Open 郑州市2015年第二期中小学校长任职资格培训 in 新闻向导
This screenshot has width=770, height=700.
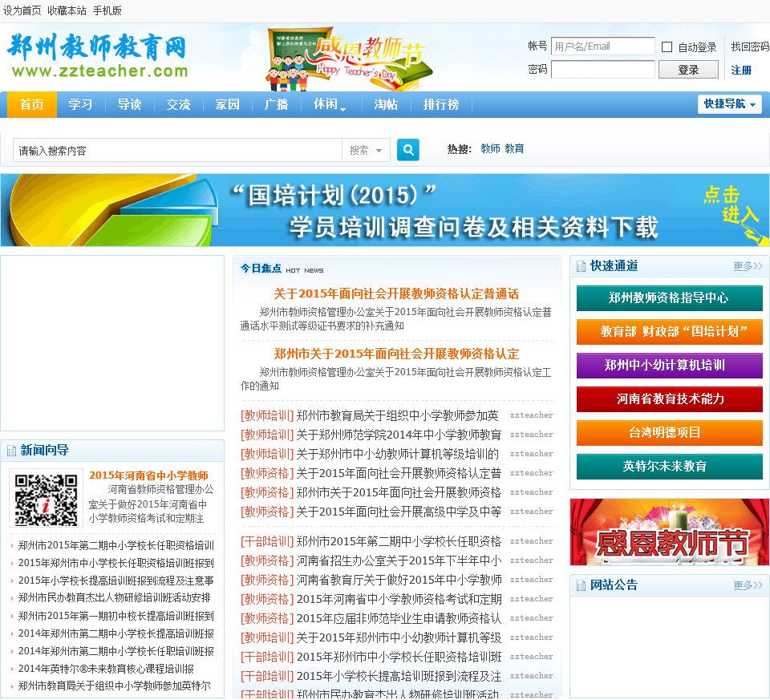coord(115,545)
